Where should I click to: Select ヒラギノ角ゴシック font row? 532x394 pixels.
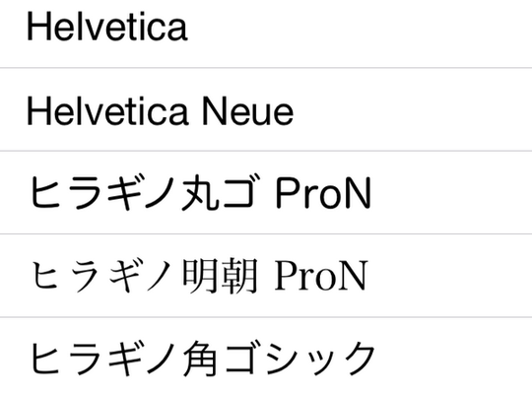[x=266, y=356]
